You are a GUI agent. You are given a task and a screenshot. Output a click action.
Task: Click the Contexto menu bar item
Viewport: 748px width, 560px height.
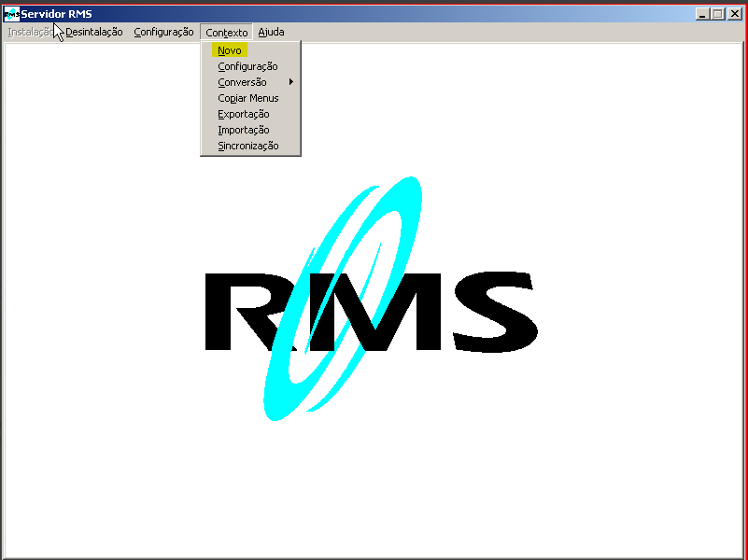point(225,32)
